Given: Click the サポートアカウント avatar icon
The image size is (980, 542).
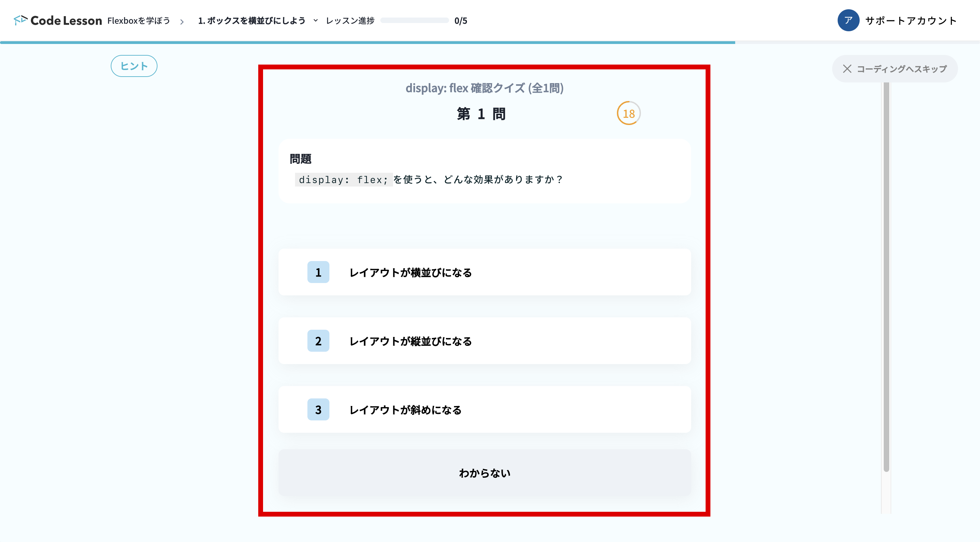Looking at the screenshot, I should [x=848, y=21].
